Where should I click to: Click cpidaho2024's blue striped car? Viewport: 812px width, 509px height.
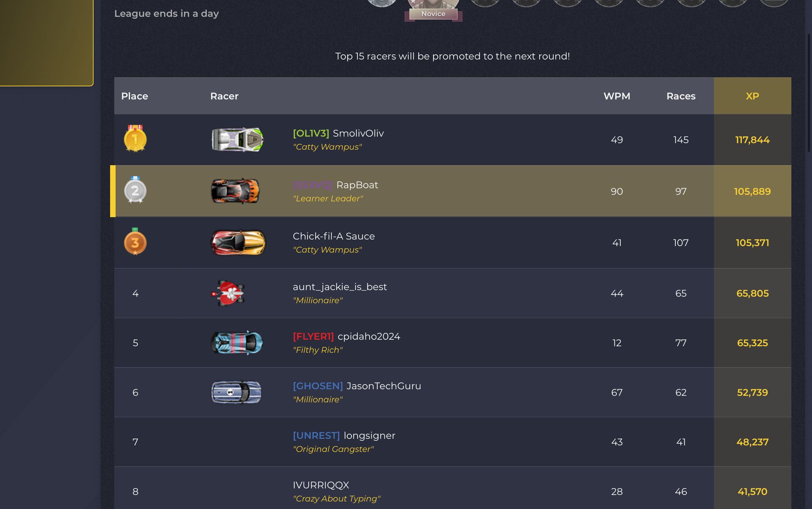(237, 343)
